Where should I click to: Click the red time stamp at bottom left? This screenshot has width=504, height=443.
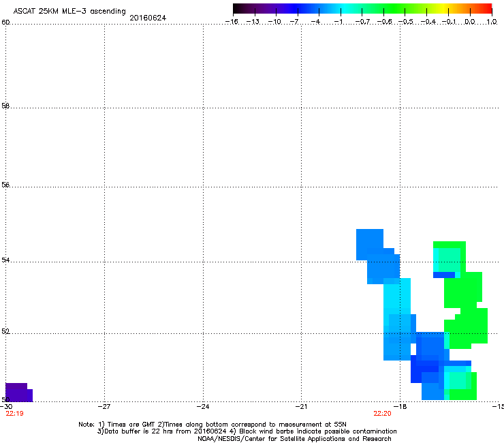click(x=14, y=414)
